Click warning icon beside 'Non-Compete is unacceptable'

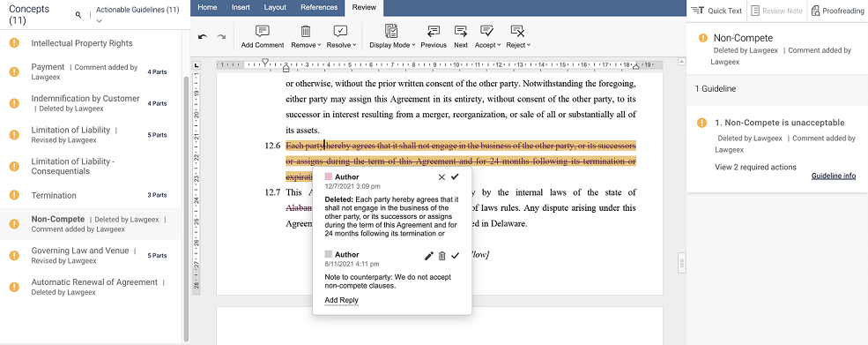(703, 123)
